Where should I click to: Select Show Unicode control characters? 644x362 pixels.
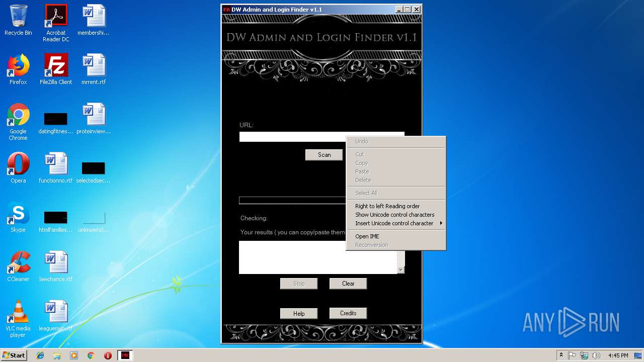pyautogui.click(x=396, y=215)
